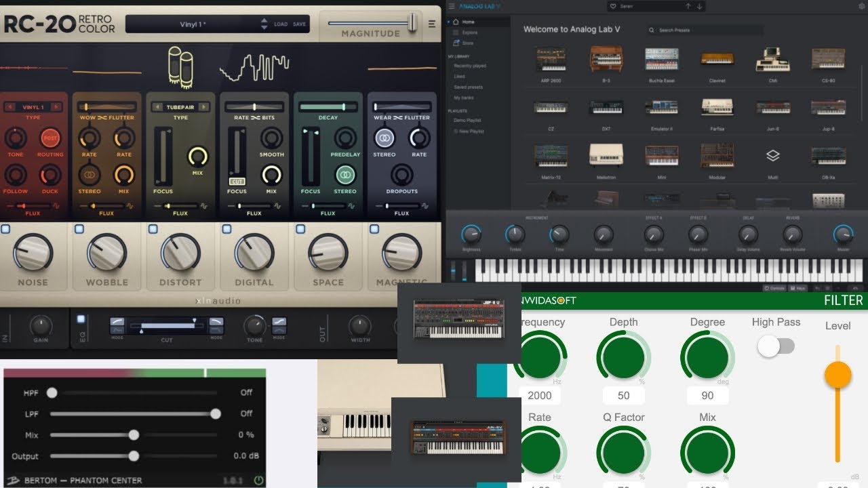The image size is (868, 488).
Task: Create a New Playlist in Analog Lab
Action: click(470, 131)
